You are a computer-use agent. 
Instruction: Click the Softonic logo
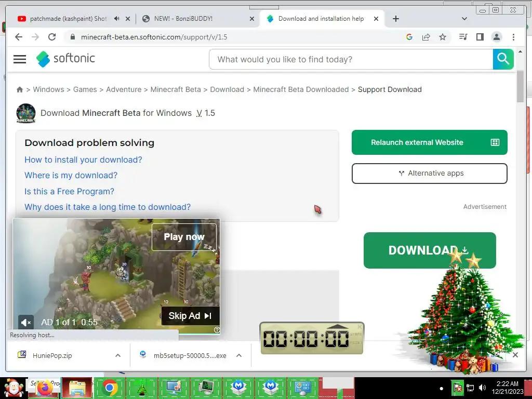(66, 59)
